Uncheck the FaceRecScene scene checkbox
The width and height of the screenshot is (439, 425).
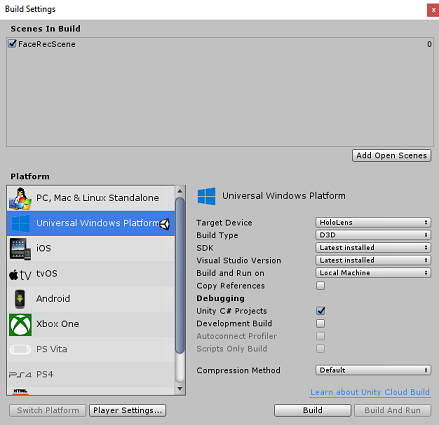12,44
